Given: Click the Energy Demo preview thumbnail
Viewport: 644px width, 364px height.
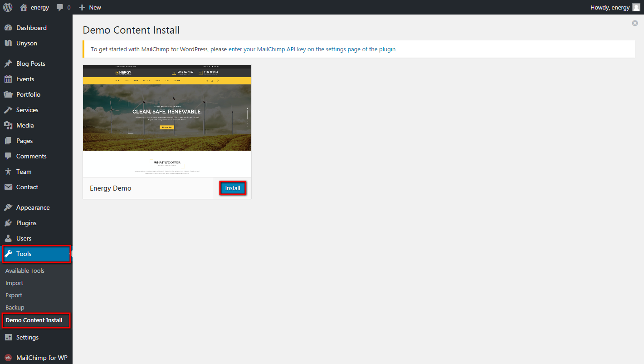Looking at the screenshot, I should pos(167,121).
